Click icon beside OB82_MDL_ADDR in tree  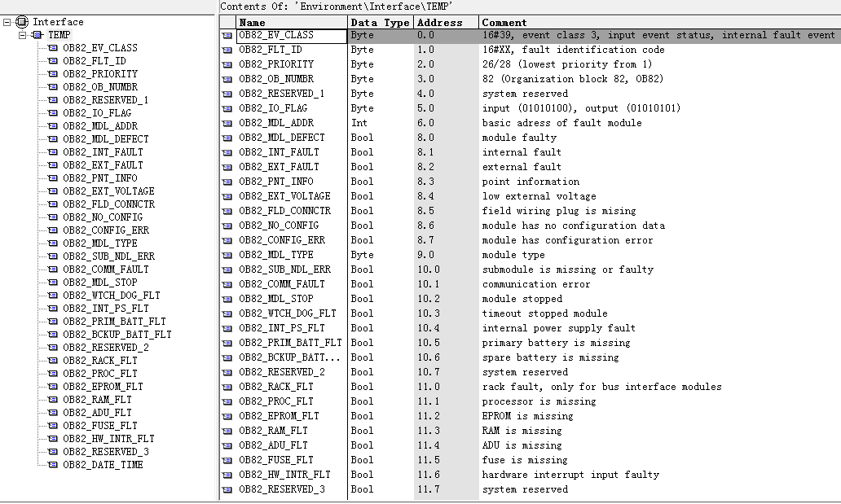tap(53, 126)
